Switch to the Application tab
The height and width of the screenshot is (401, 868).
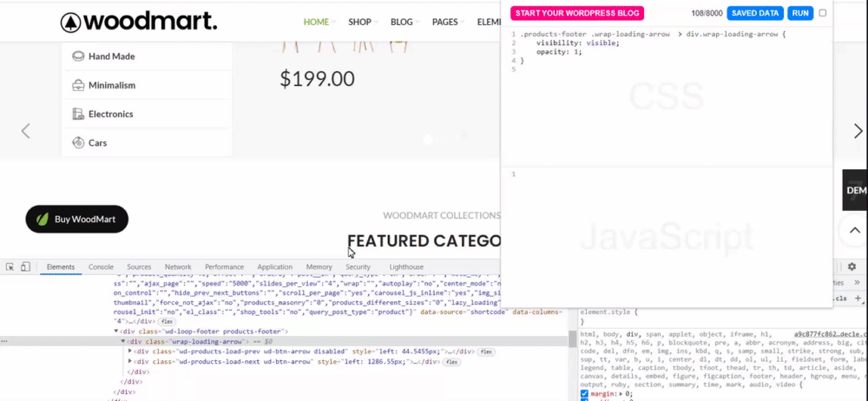274,267
